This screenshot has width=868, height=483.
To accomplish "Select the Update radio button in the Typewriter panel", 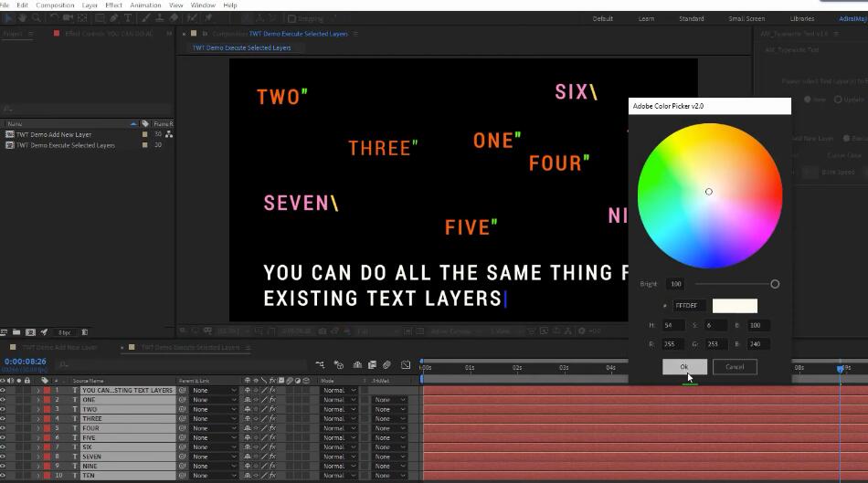I will [838, 100].
